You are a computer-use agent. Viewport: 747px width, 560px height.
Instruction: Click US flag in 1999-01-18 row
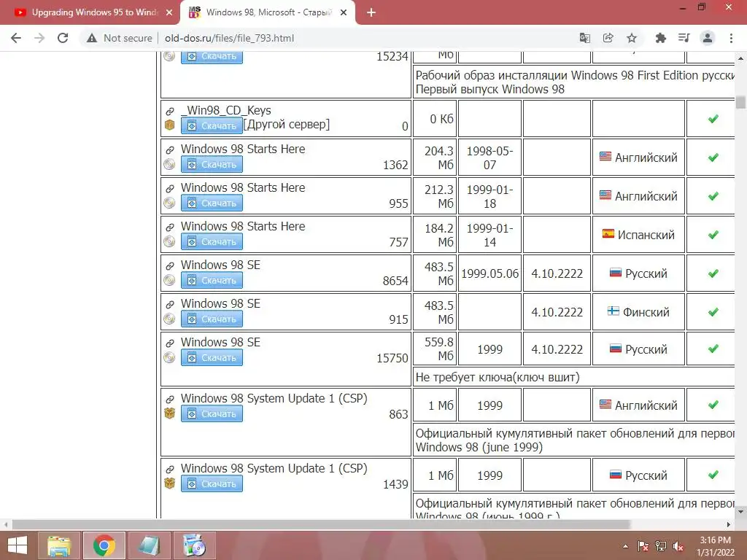(605, 195)
